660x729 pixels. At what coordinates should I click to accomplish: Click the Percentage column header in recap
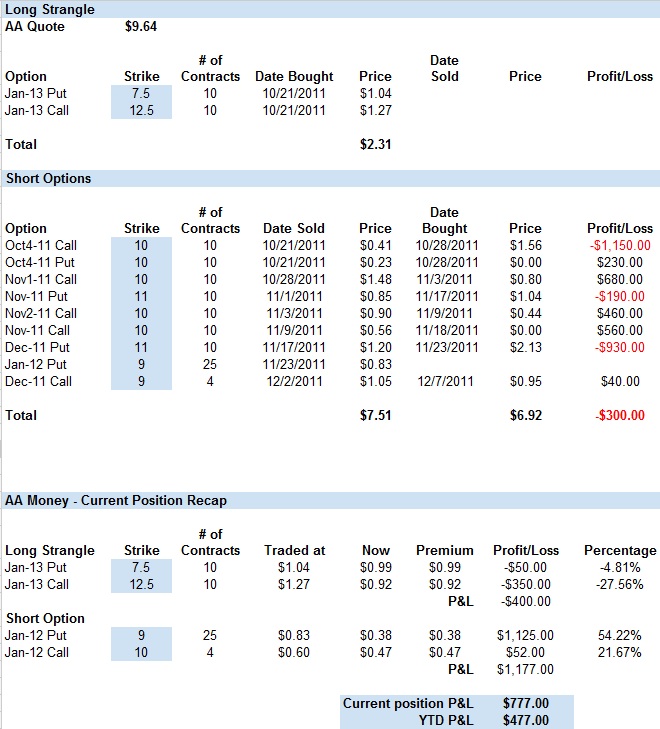[x=620, y=550]
